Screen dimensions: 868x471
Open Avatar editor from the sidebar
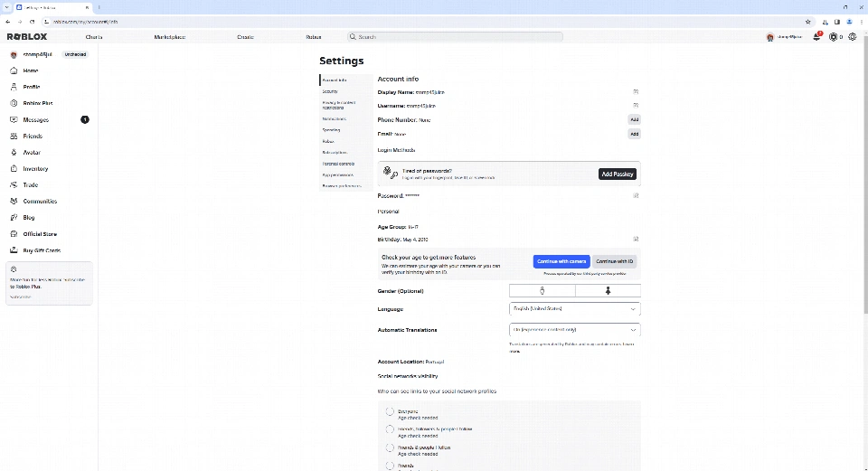coord(32,152)
